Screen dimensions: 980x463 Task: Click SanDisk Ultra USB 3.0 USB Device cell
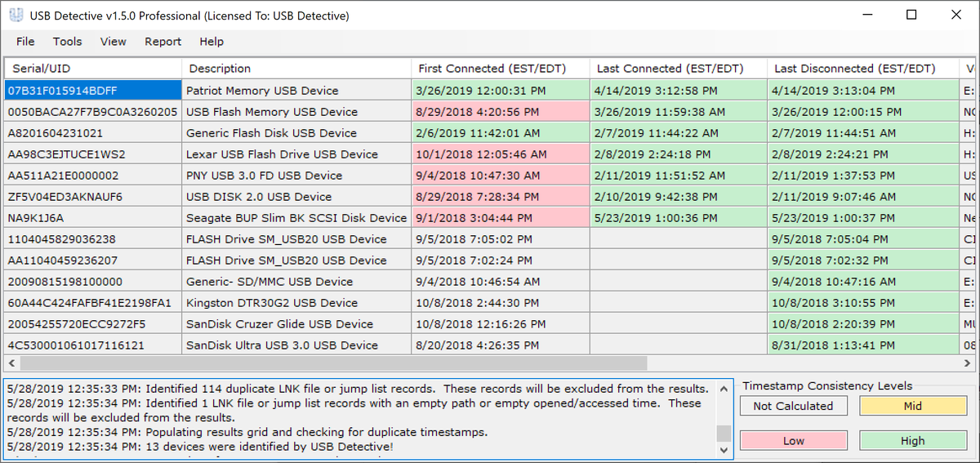[296, 345]
